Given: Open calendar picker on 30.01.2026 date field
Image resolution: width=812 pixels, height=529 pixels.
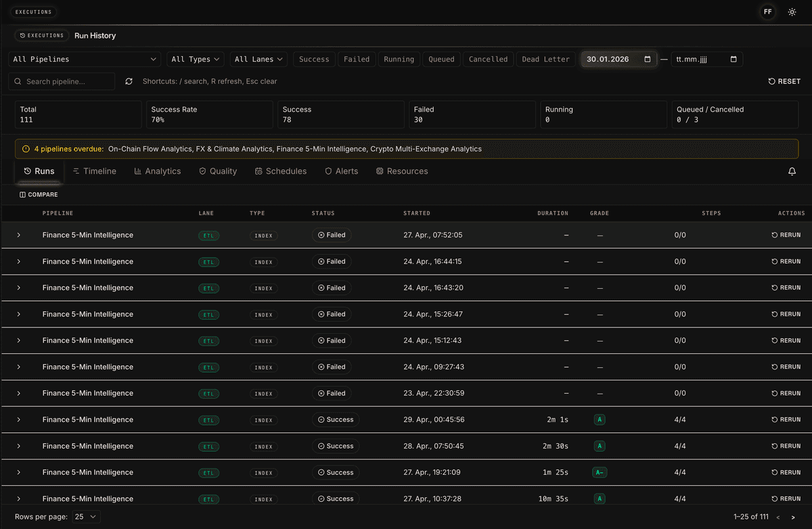Looking at the screenshot, I should pos(648,60).
